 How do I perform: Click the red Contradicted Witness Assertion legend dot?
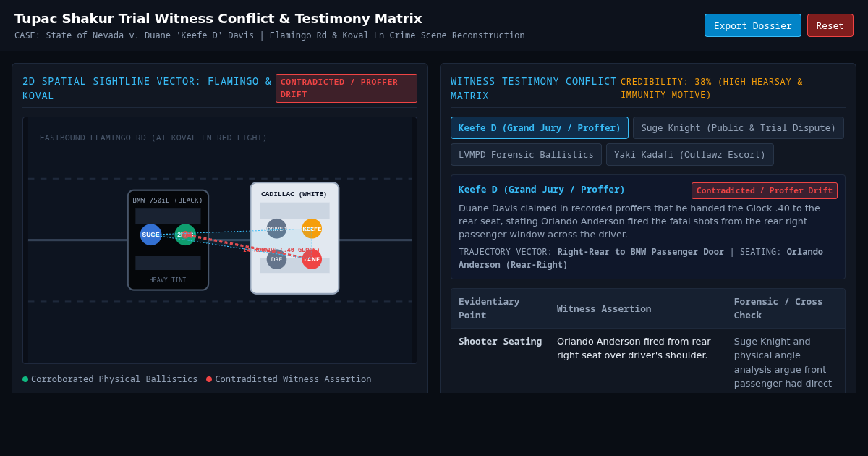coord(209,379)
